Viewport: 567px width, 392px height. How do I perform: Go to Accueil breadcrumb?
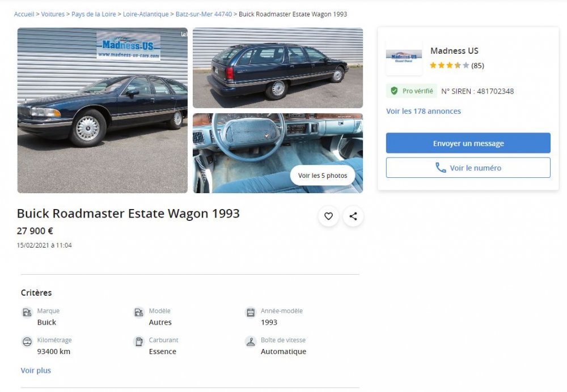(x=24, y=14)
